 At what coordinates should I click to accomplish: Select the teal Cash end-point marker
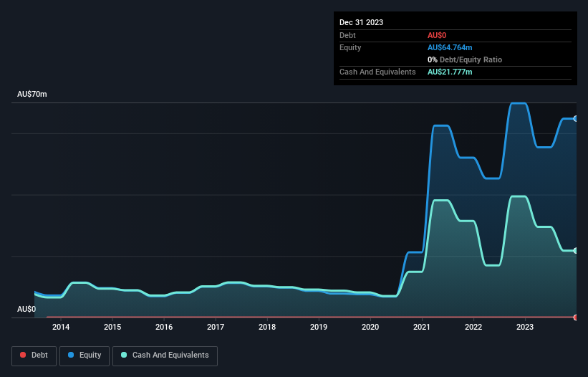(576, 251)
